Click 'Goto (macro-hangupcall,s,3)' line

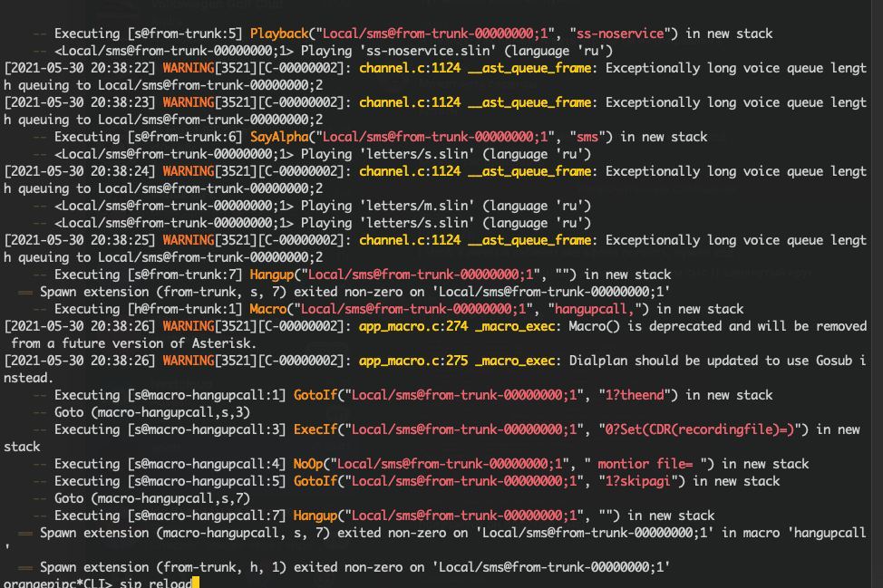[x=152, y=412]
